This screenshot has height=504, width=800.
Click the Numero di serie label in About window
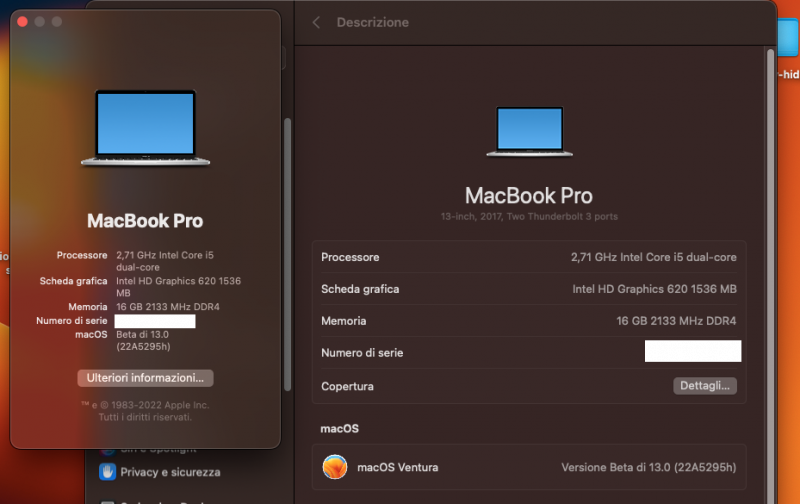point(72,320)
